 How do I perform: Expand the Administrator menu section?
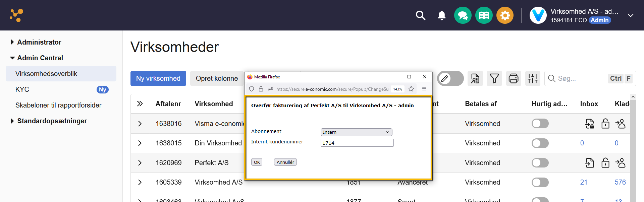(39, 42)
